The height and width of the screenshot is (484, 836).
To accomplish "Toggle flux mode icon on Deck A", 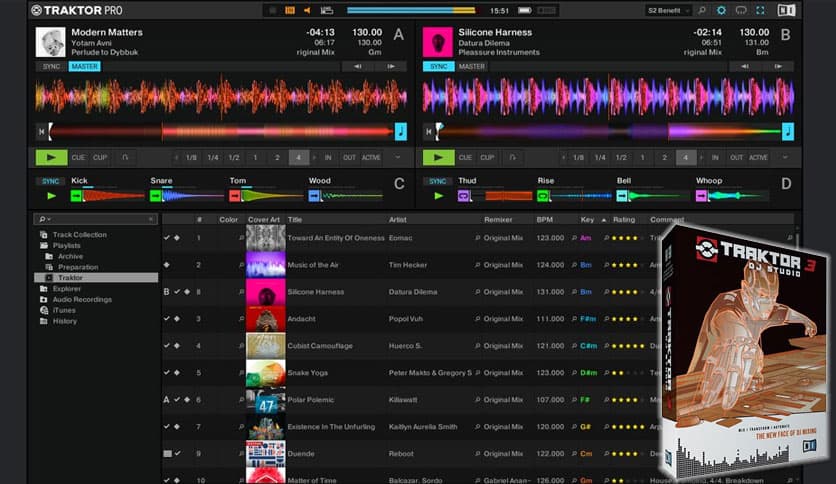I will [x=125, y=157].
